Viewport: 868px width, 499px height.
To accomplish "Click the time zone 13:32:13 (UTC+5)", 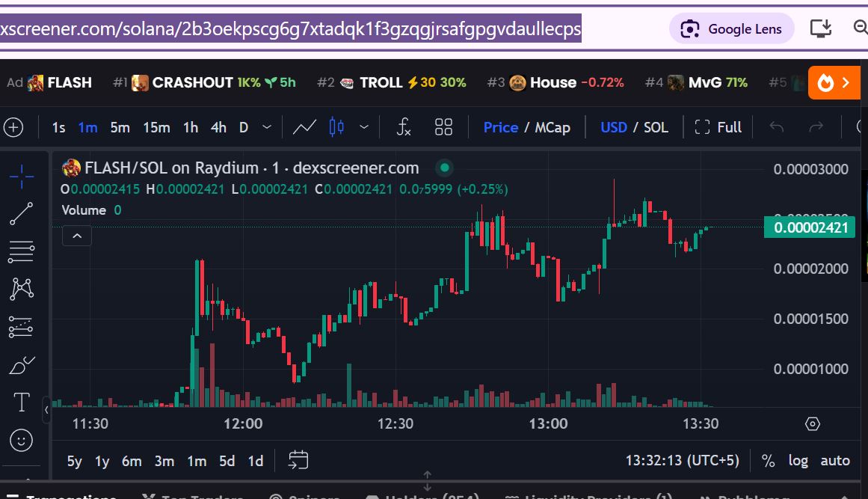I will click(682, 461).
